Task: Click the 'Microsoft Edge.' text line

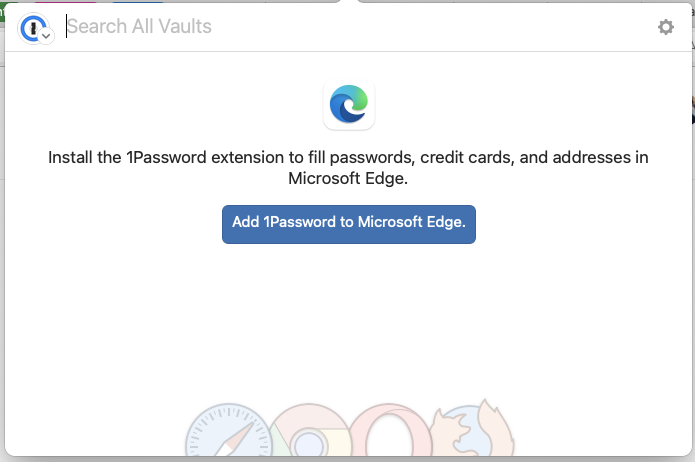Action: click(x=349, y=179)
